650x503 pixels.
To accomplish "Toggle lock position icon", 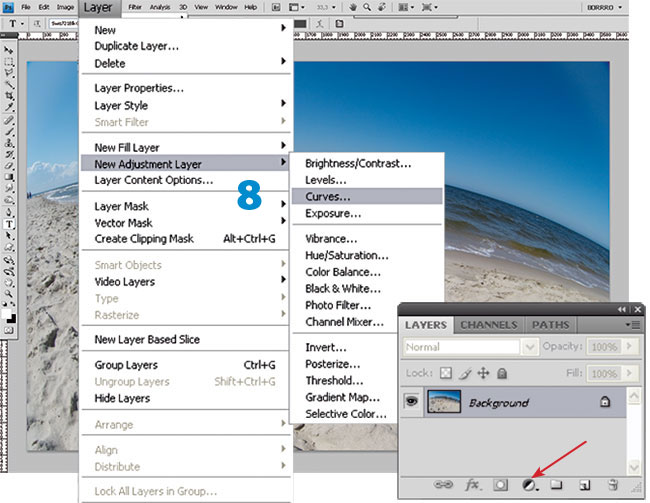I will [483, 373].
